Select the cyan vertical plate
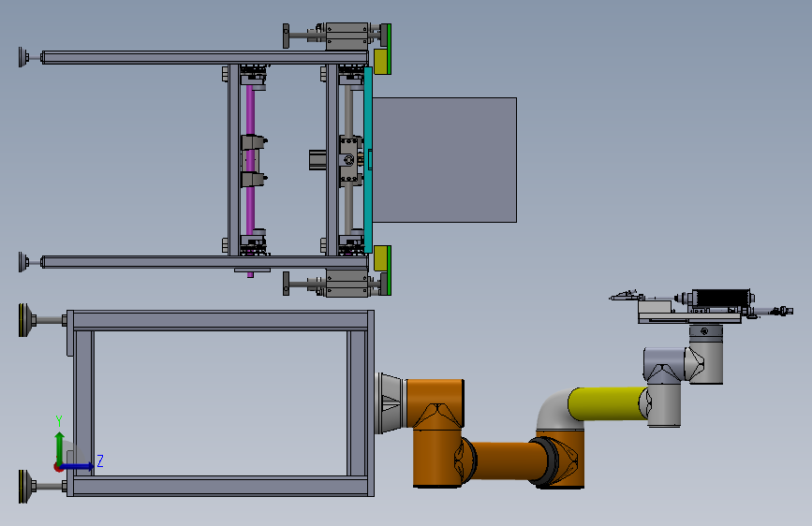812x526 pixels. pos(368,159)
